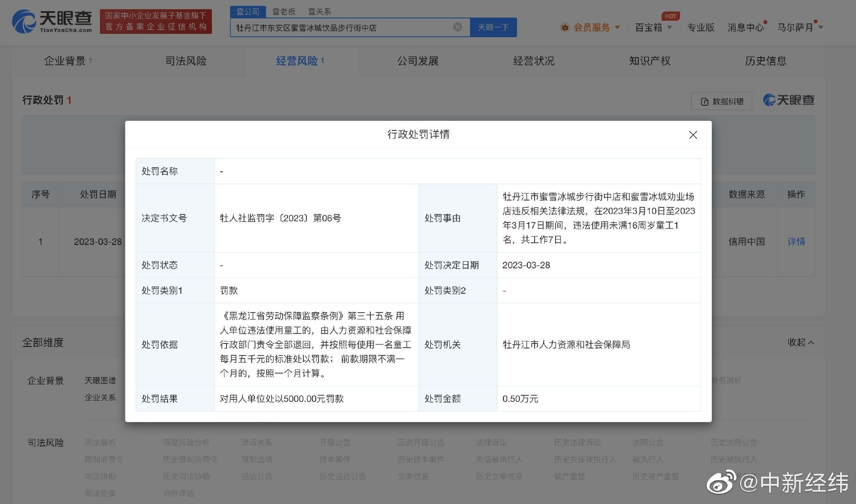Click the 信用中国 data source cell

(x=747, y=242)
